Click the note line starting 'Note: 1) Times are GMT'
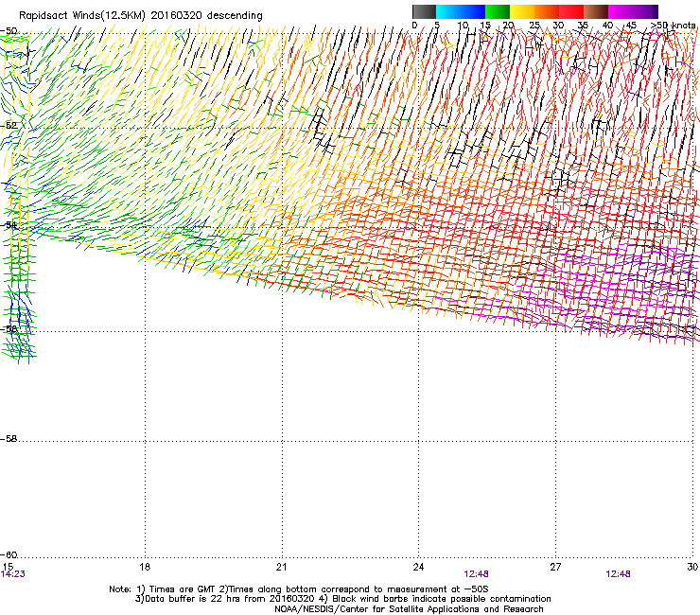Viewport: 700px width, 615px height. (299, 589)
